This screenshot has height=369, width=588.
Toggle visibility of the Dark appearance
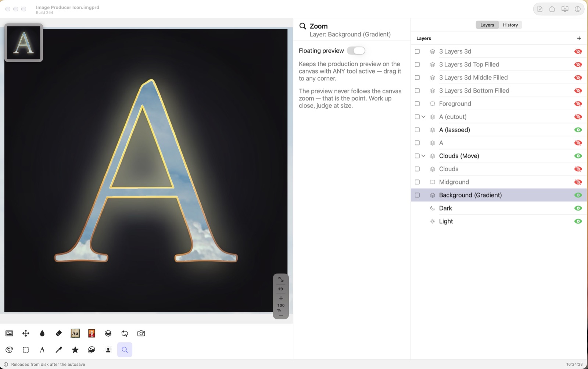578,208
